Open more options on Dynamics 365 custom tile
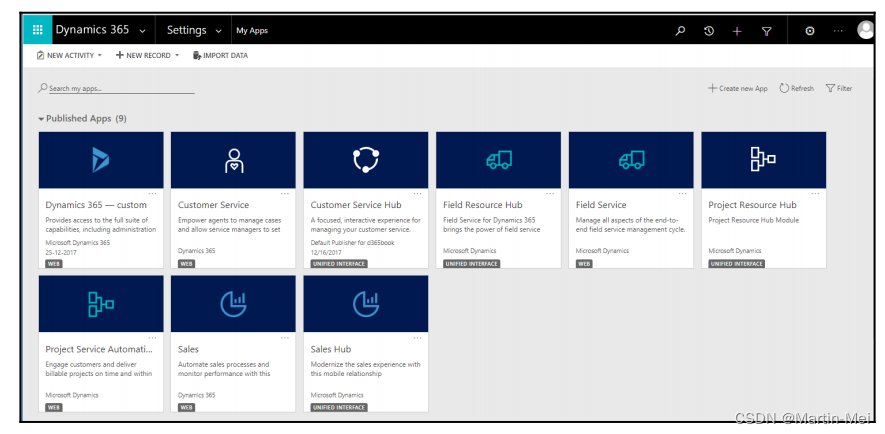The image size is (885, 434). click(152, 194)
